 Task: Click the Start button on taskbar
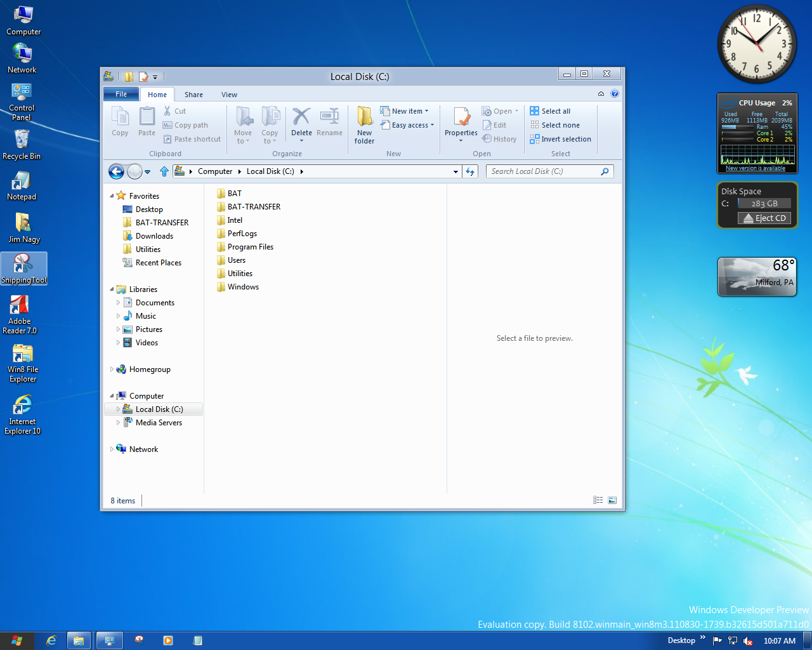tap(16, 640)
